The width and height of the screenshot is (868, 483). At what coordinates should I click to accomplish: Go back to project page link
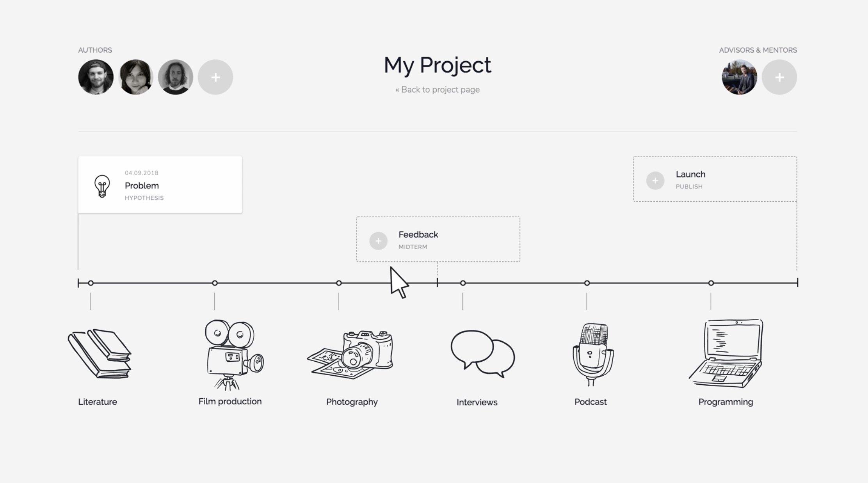coord(438,90)
